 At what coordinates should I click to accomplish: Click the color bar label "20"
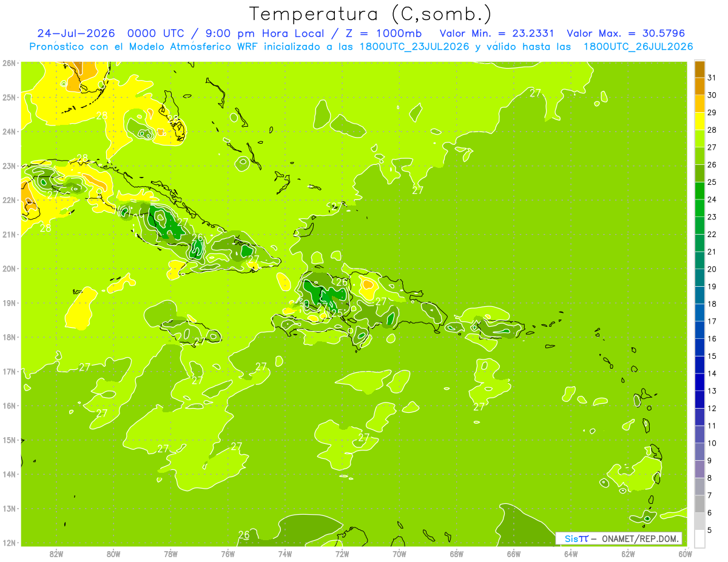(712, 269)
